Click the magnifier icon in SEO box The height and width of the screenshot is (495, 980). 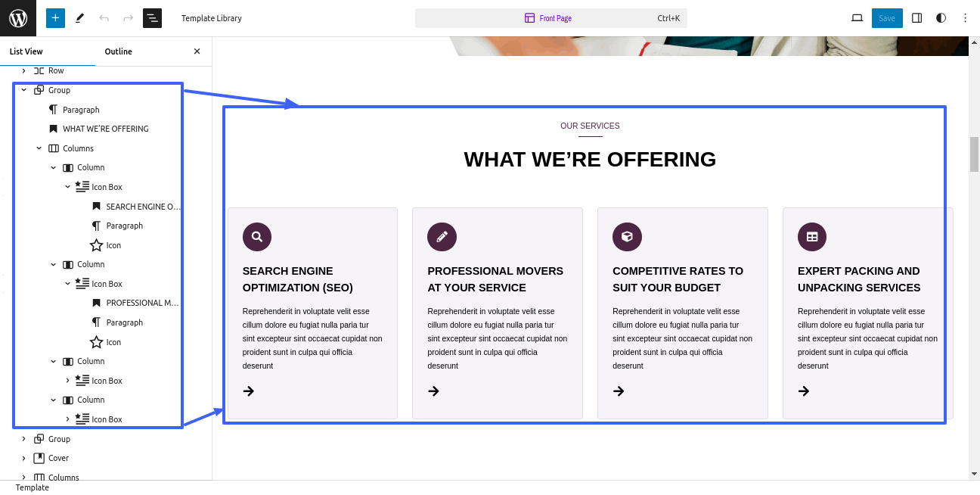(x=257, y=236)
